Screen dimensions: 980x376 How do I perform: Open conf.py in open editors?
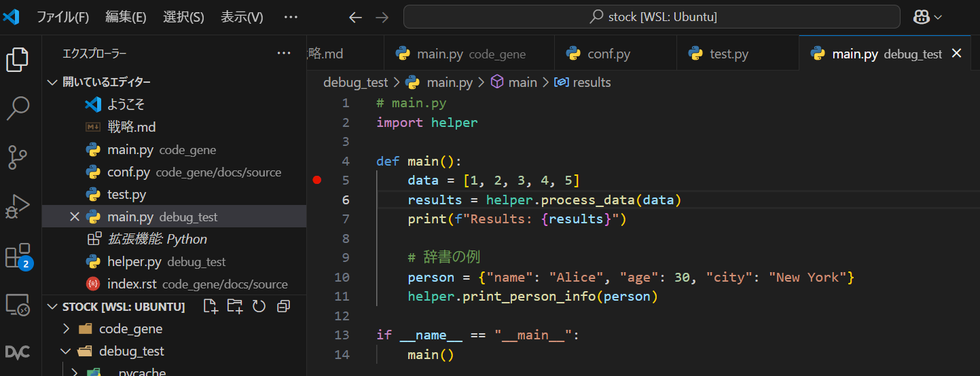(x=174, y=172)
